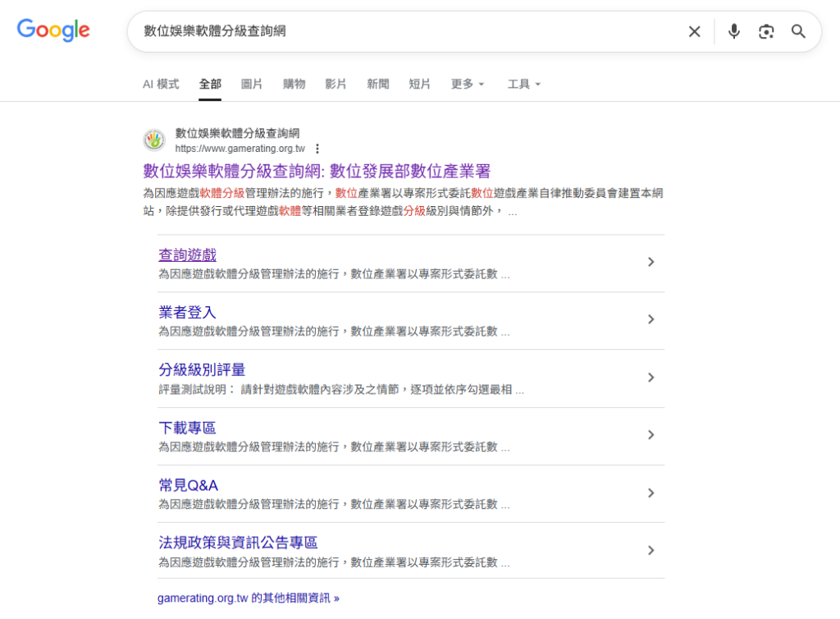The height and width of the screenshot is (619, 840).
Task: Open the gamerating.org.tw site favicon
Action: [154, 140]
